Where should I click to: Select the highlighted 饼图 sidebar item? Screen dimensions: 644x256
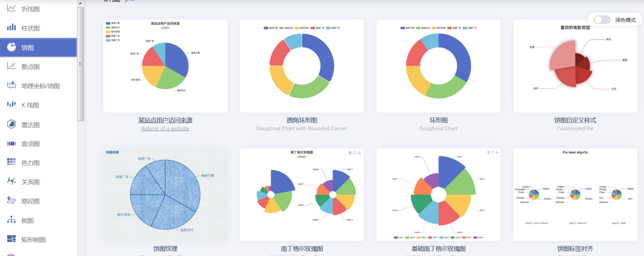coord(39,47)
